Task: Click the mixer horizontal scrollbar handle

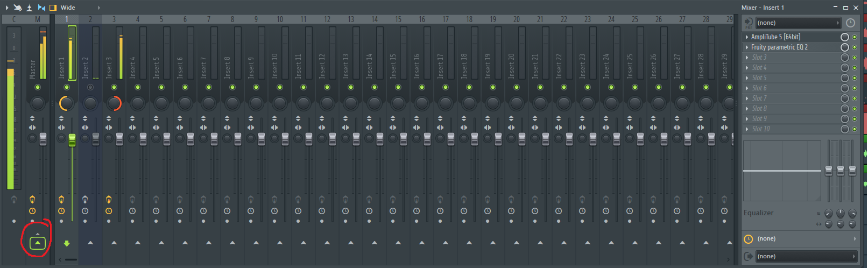Action: coord(71,260)
